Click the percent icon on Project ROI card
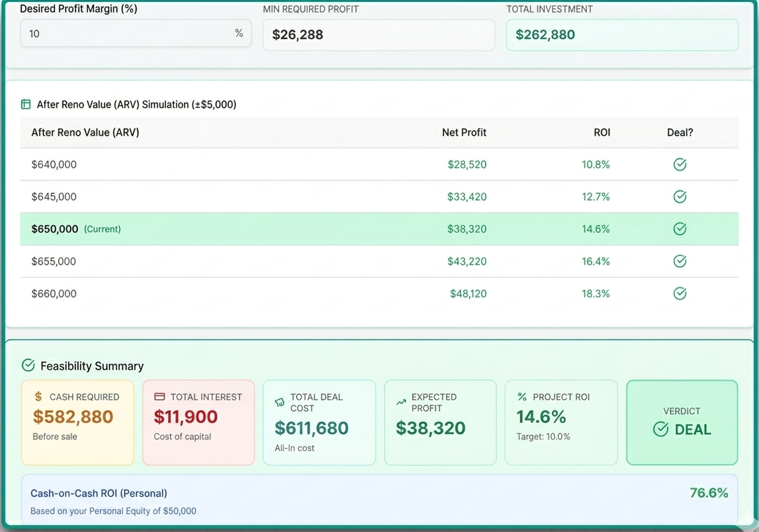Image resolution: width=759 pixels, height=532 pixels. (521, 397)
